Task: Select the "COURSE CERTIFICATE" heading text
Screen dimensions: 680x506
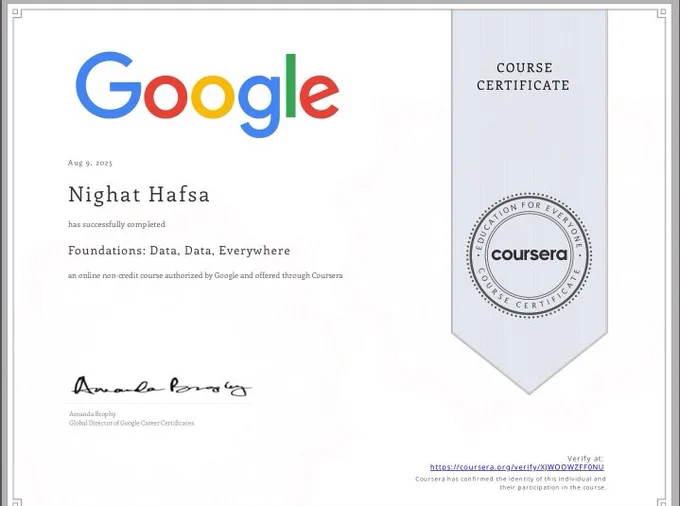Action: point(523,77)
